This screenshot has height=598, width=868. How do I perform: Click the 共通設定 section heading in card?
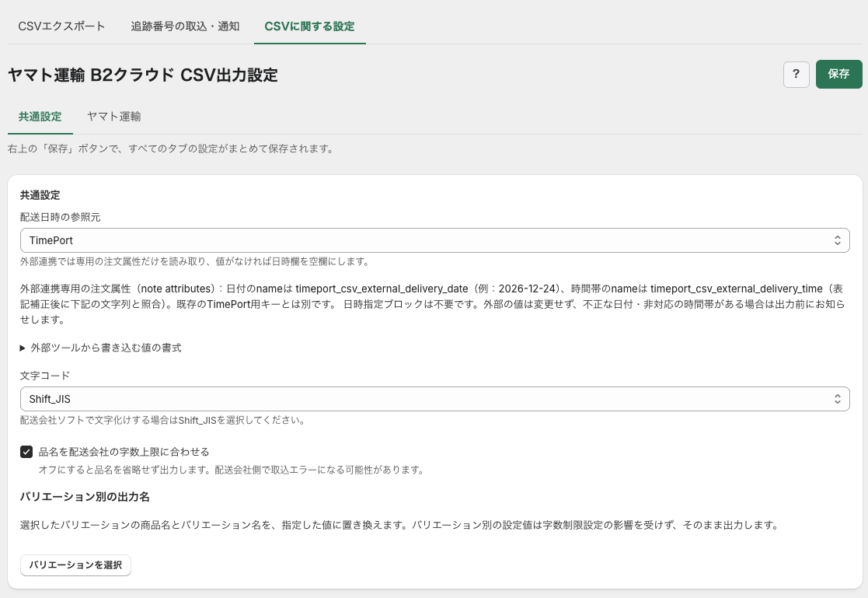click(x=40, y=195)
